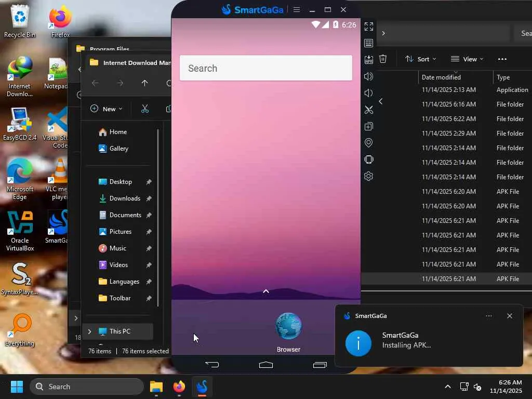Open the Browser app in the emulator
Image resolution: width=532 pixels, height=399 pixels.
[x=288, y=332]
